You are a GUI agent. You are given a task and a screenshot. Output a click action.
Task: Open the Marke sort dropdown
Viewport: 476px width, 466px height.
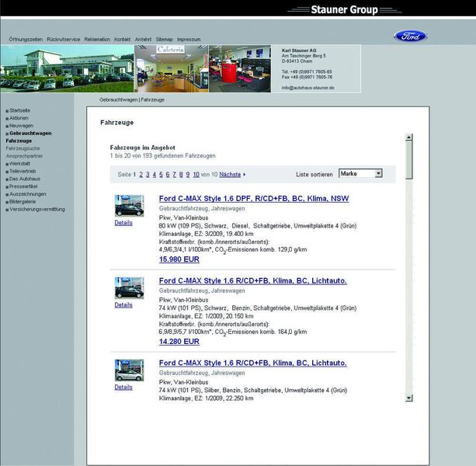coord(360,174)
